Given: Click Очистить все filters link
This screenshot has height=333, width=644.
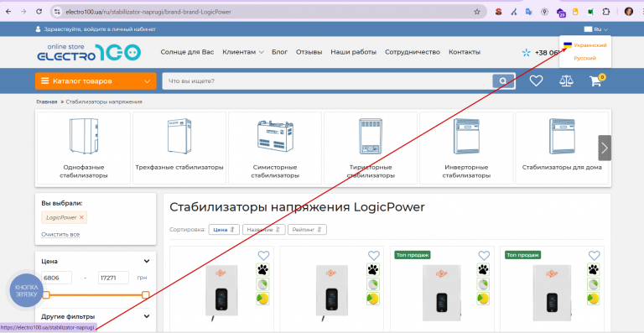Looking at the screenshot, I should (x=60, y=235).
